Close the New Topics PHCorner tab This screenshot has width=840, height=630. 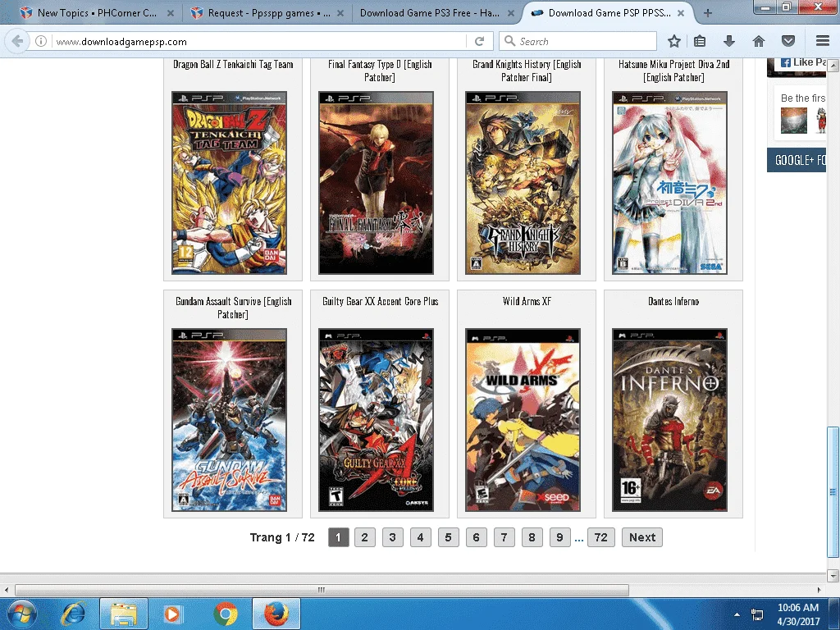171,13
